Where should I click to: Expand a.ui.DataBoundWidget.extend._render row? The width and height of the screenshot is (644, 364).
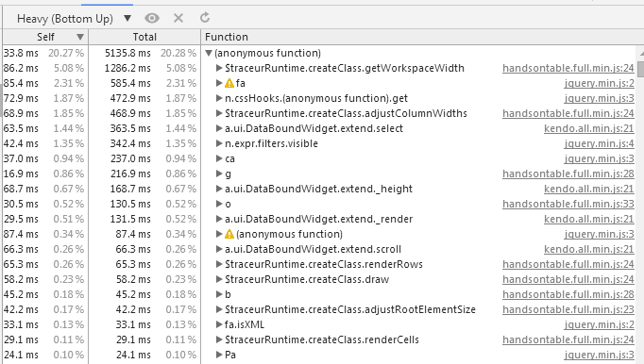pos(219,219)
